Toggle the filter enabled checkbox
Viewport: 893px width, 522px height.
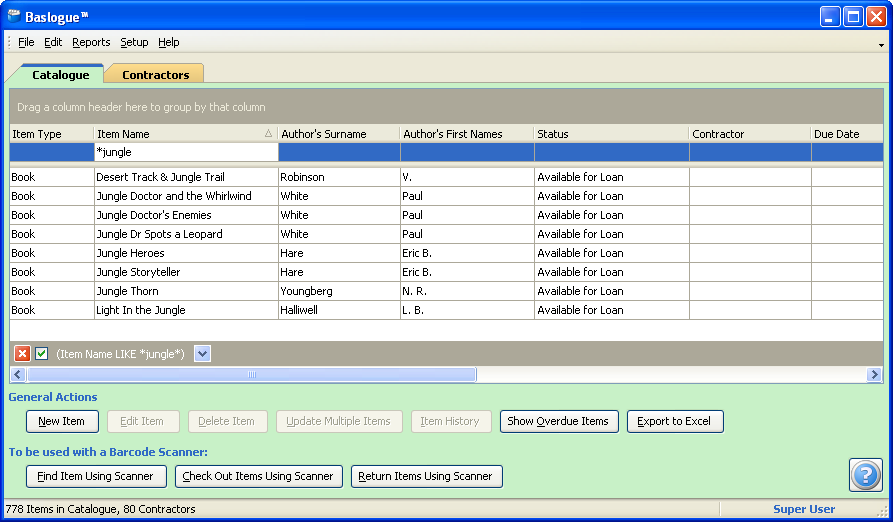(42, 354)
